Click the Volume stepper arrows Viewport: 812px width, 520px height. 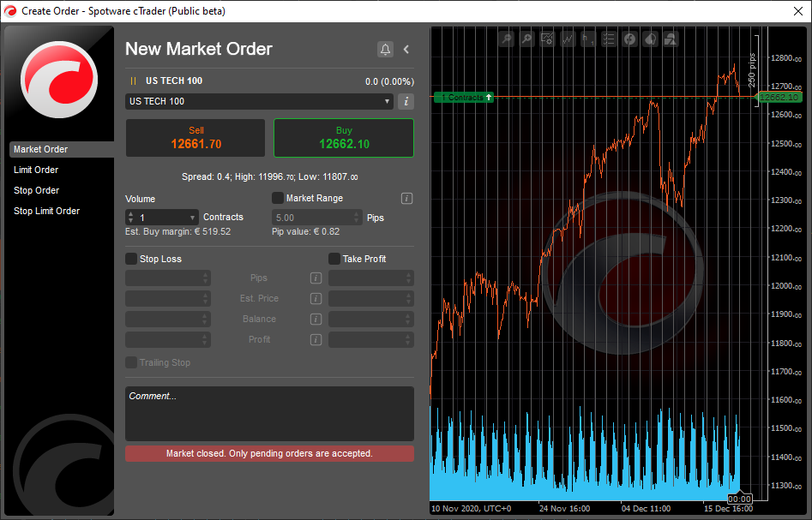(x=131, y=218)
